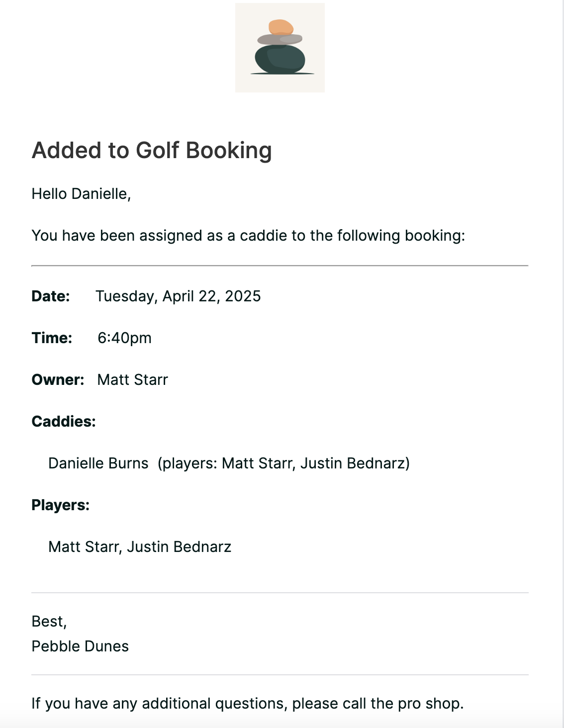The width and height of the screenshot is (564, 728).
Task: Click the dark green bottom pebble in logo
Action: pyautogui.click(x=280, y=60)
